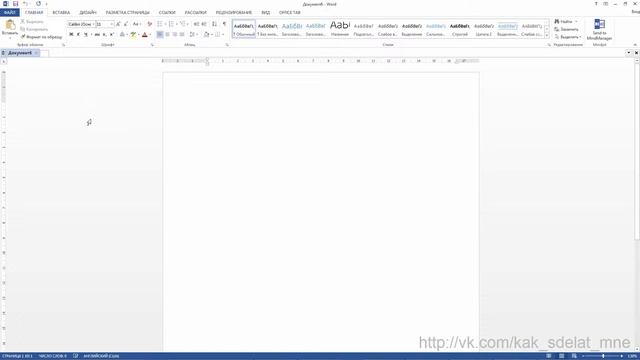The height and width of the screenshot is (360, 640).
Task: Click the Sort icon
Action: coord(214,24)
